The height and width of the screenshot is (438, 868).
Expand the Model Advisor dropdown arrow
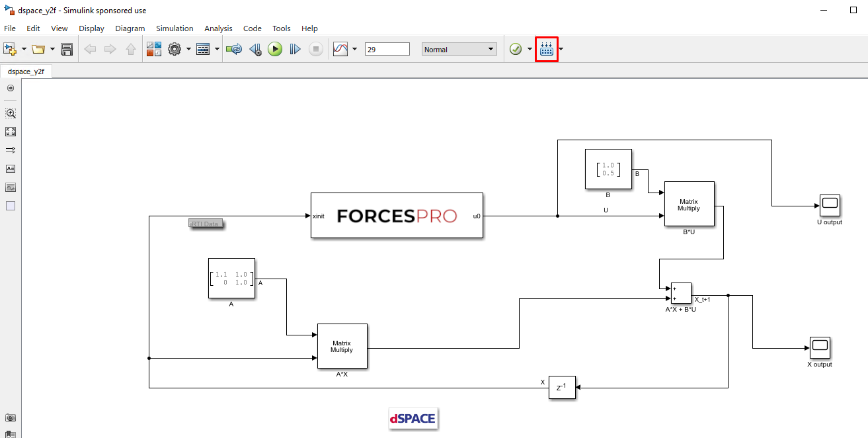pos(530,50)
